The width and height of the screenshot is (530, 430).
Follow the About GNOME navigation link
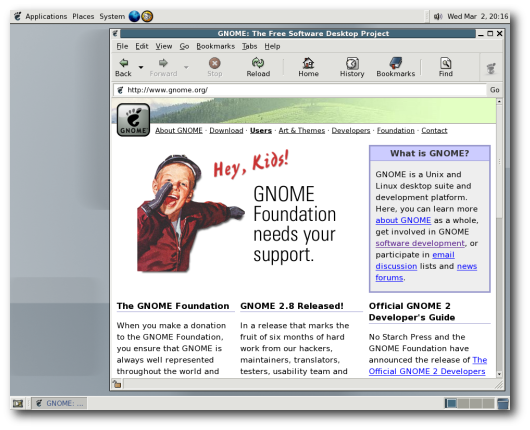[178, 130]
